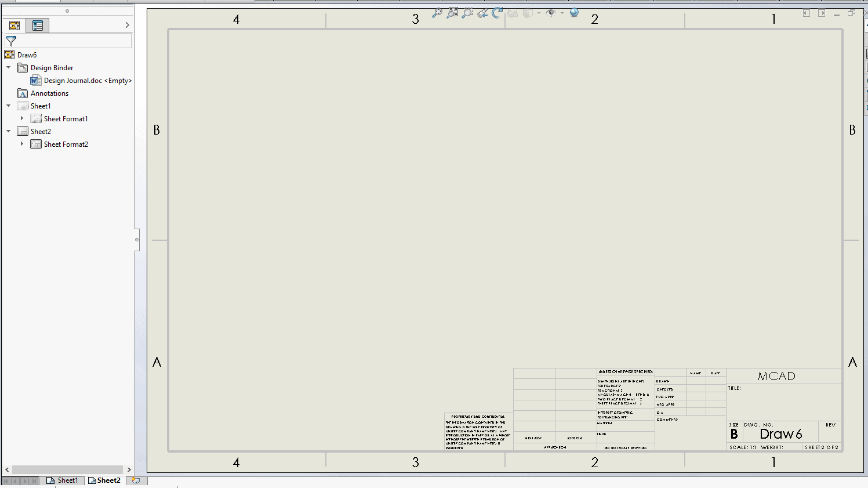Open the Hide/Show Items dropdown arrow
The width and height of the screenshot is (868, 488).
coord(561,13)
